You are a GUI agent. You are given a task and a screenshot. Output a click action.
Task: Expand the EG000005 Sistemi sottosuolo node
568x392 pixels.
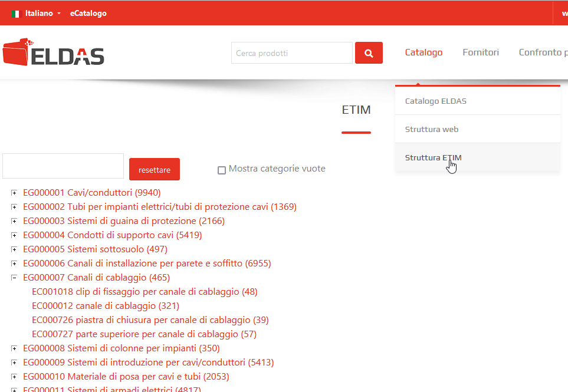click(x=14, y=249)
